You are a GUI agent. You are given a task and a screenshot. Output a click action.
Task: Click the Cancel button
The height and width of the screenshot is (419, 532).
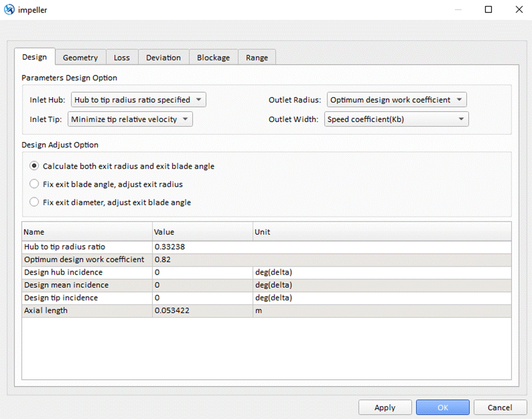(500, 407)
